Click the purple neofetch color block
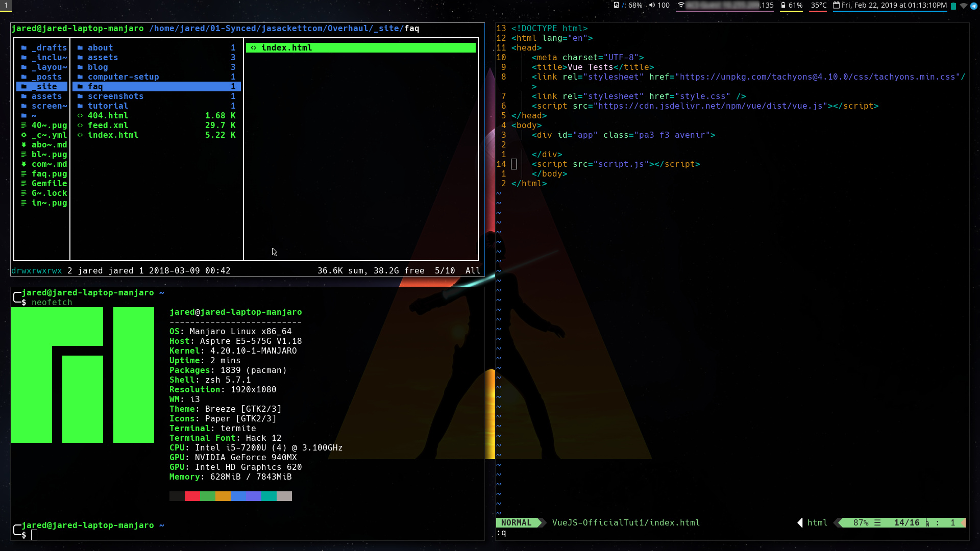 pos(254,496)
